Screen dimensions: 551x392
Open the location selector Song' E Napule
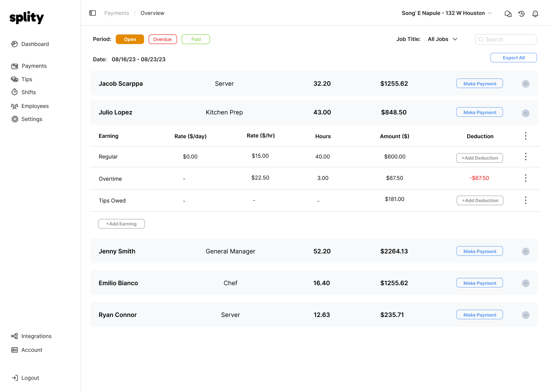[447, 13]
